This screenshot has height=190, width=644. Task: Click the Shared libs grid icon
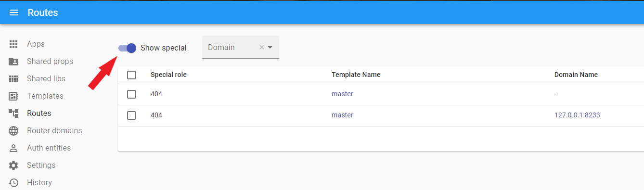[x=13, y=79]
